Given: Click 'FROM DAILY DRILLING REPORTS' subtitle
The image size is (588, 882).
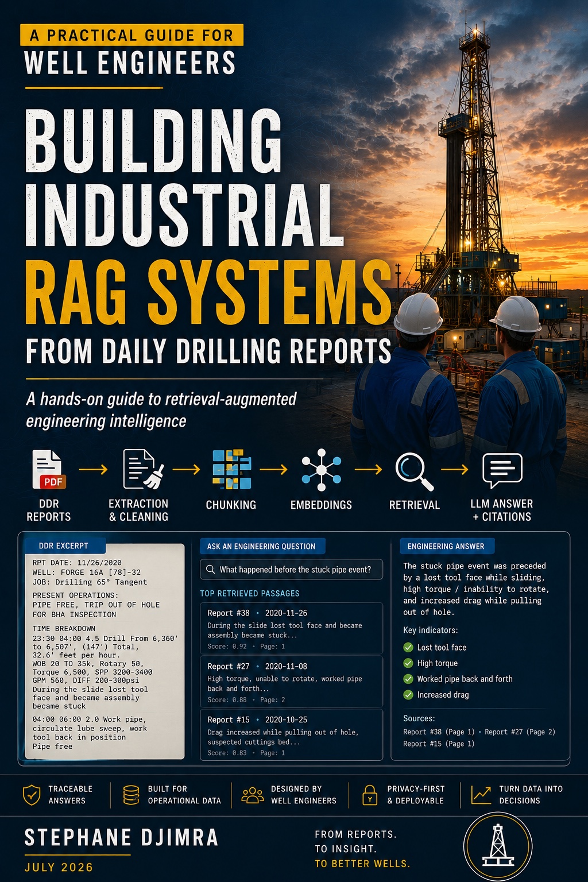Looking at the screenshot, I should [208, 351].
